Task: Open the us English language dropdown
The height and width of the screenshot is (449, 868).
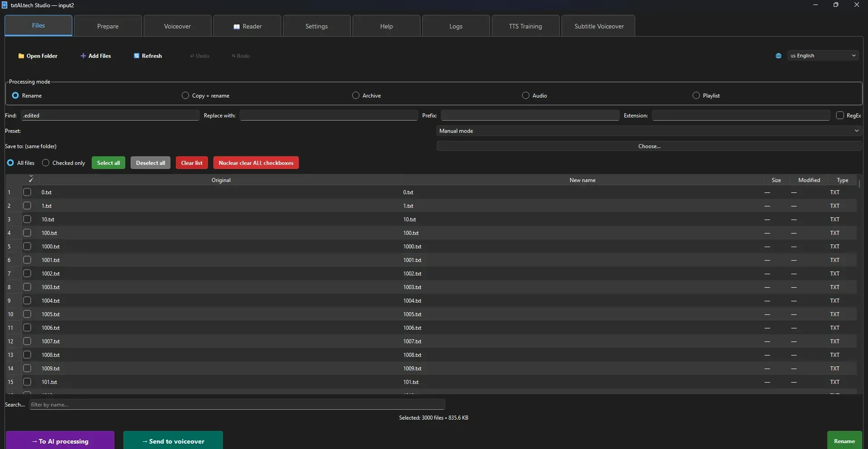Action: [823, 56]
